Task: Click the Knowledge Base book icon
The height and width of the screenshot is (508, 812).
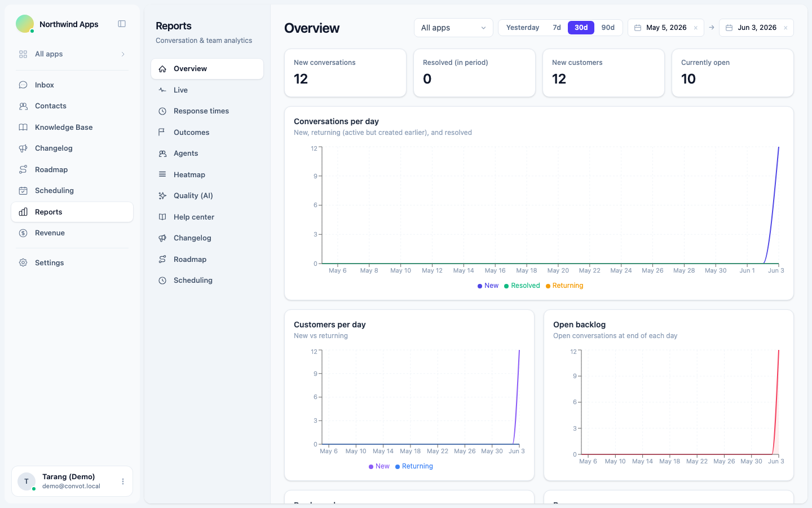Action: 23,128
